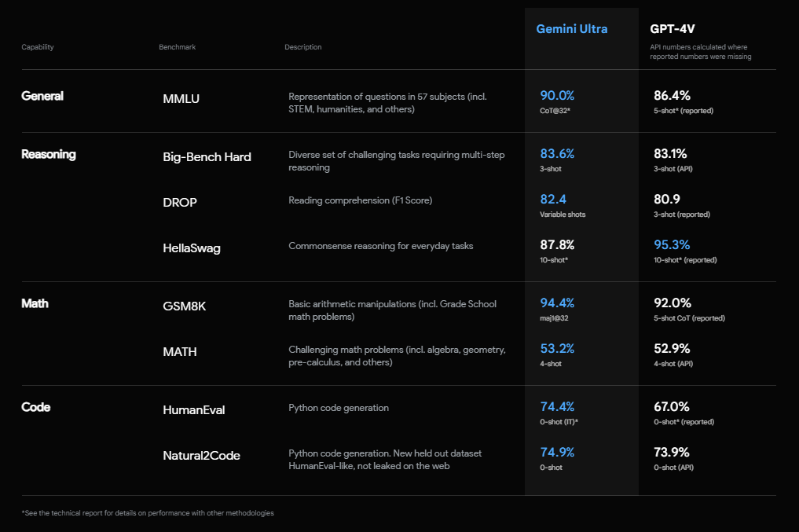Click the 0-shot* (reported) note
The image size is (799, 532).
coord(684,422)
